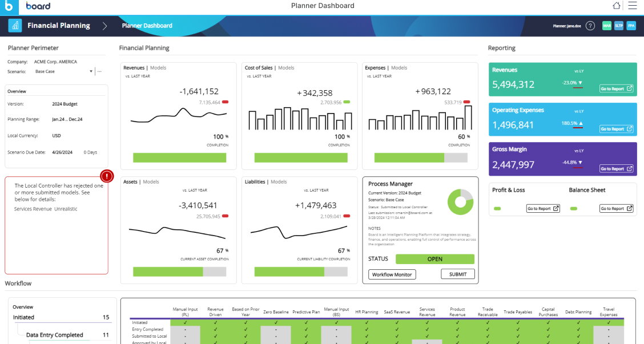
Task: Click the Assets completion progress bar
Action: [177, 273]
